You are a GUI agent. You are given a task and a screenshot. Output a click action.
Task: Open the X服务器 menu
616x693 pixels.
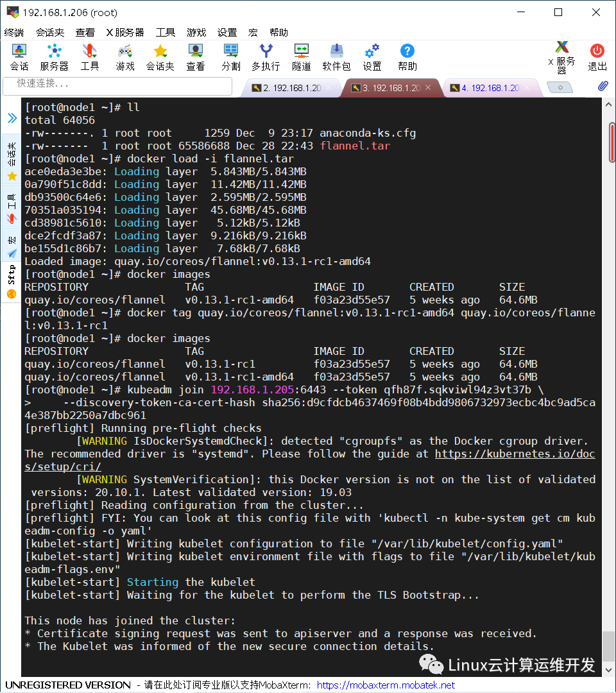tap(125, 32)
